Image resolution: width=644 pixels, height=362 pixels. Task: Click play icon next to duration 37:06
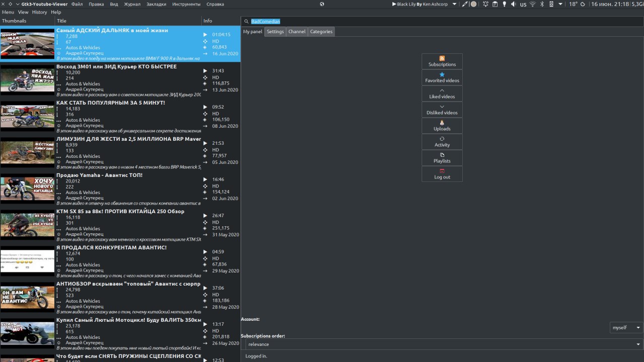point(205,288)
